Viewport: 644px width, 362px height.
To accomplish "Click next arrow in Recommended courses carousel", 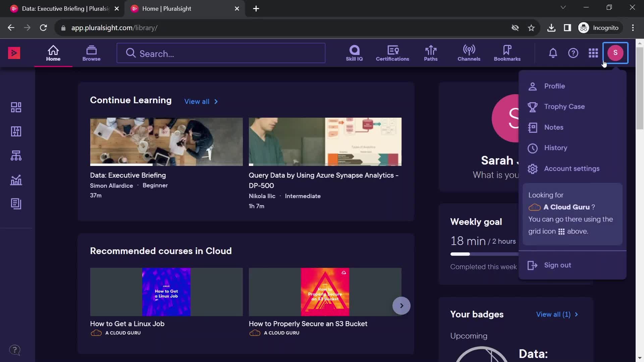I will click(401, 306).
